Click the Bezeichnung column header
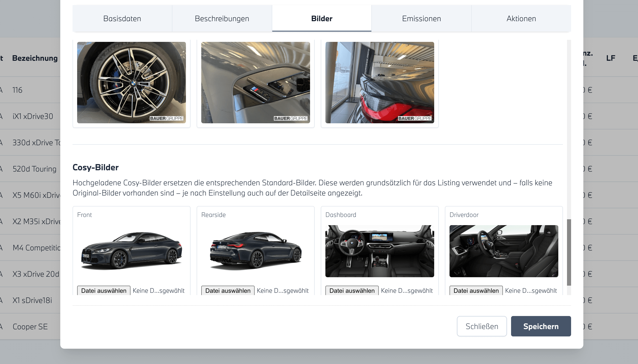The image size is (638, 364). pos(35,58)
